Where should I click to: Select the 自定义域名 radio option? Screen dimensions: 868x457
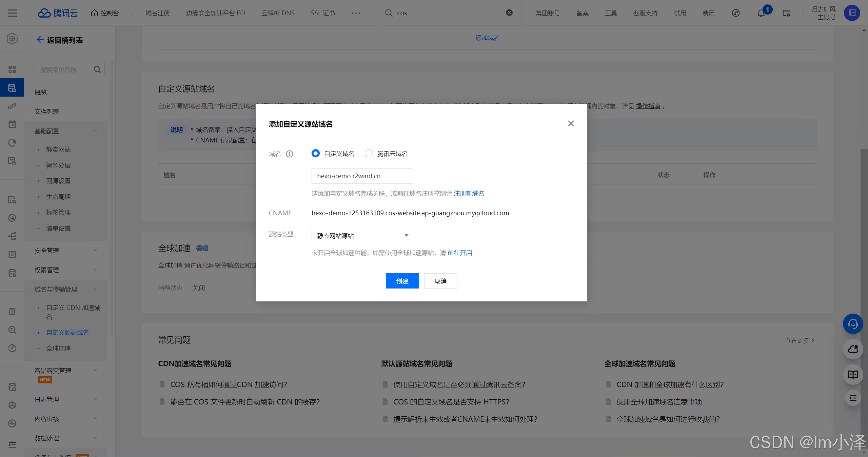(316, 154)
